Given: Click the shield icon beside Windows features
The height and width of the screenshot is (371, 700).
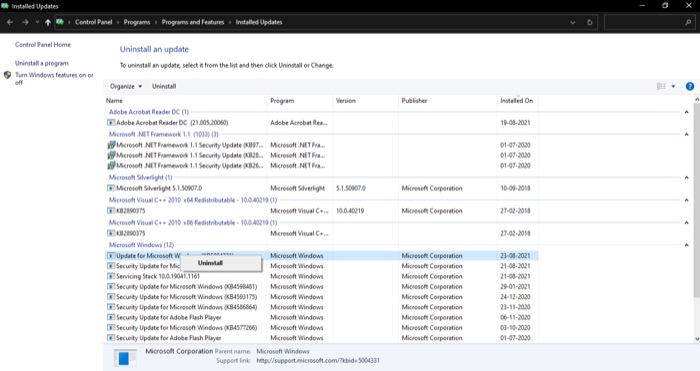Looking at the screenshot, I should [x=7, y=75].
